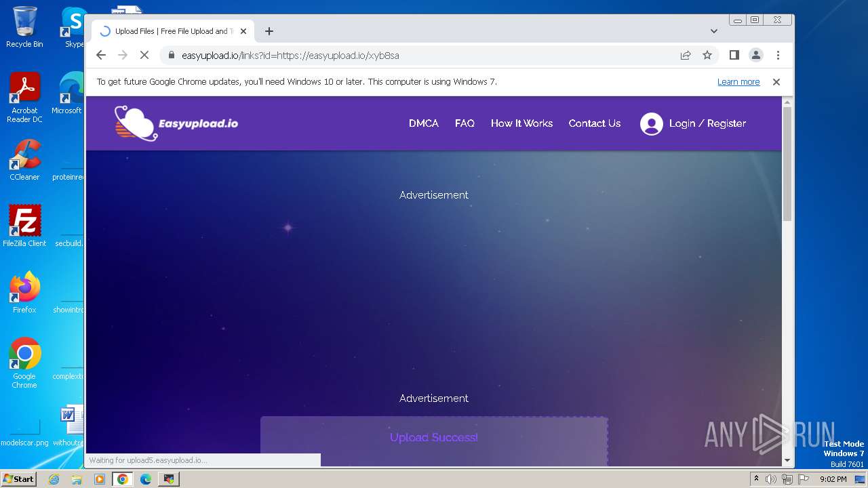Bookmark this tab with the star icon
The image size is (868, 488).
click(x=707, y=56)
